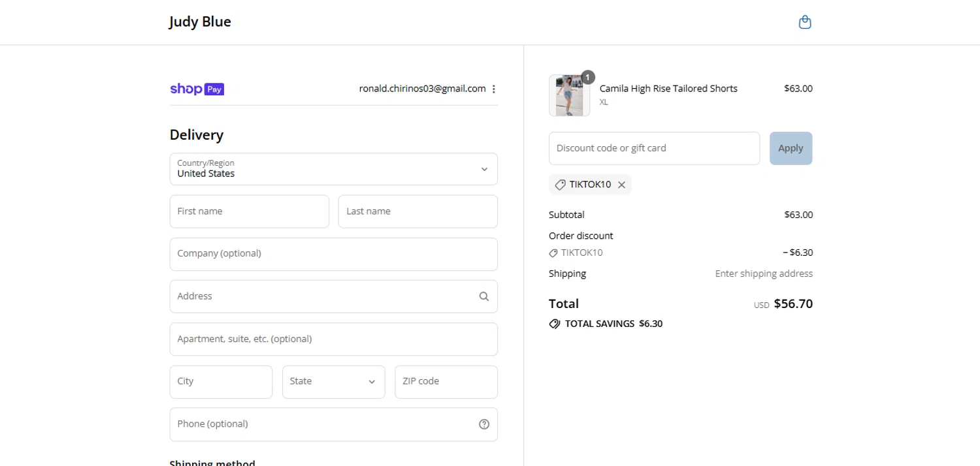Image resolution: width=980 pixels, height=466 pixels.
Task: Open the shopping bag cart icon
Action: coord(805,22)
